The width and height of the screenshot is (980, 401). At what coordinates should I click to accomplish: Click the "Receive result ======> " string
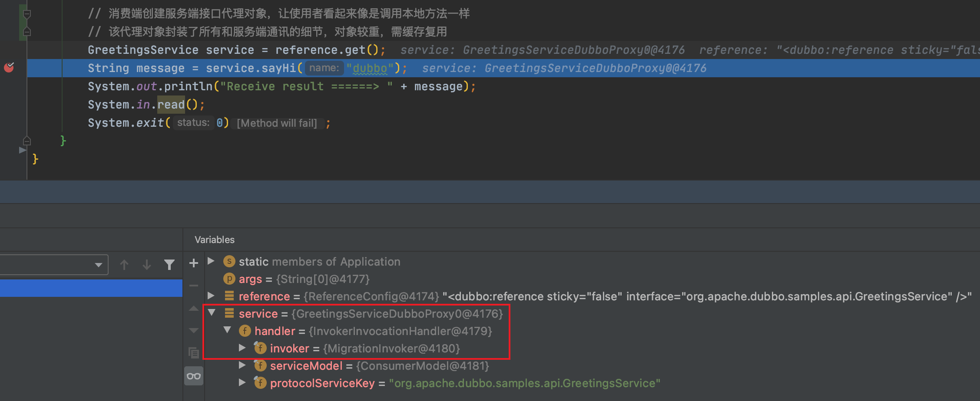[306, 86]
